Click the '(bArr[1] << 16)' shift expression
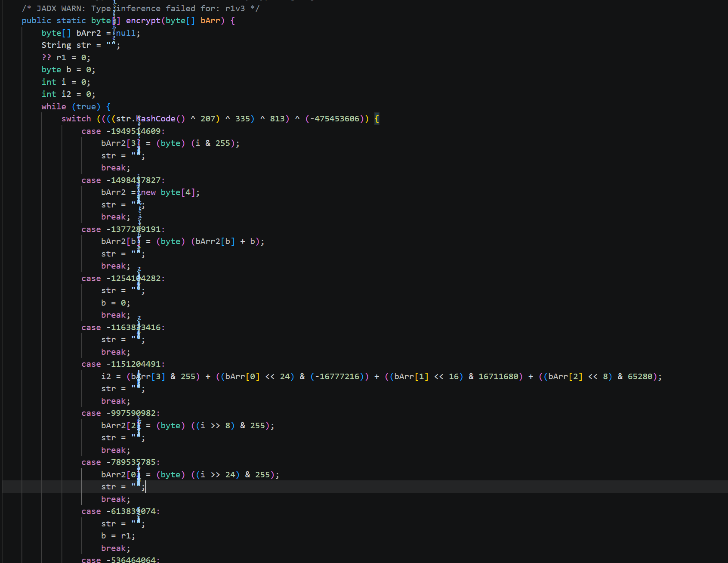 pyautogui.click(x=426, y=377)
